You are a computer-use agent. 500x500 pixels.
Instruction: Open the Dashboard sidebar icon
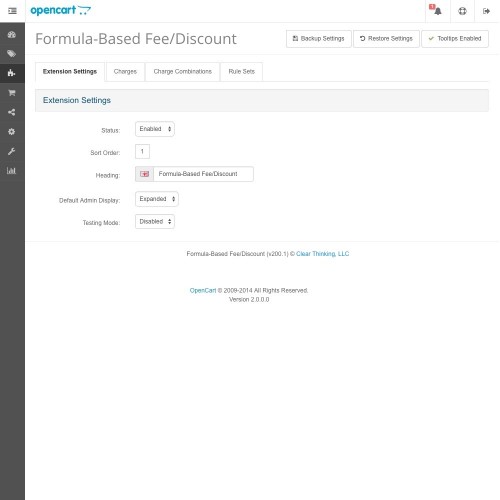12,35
